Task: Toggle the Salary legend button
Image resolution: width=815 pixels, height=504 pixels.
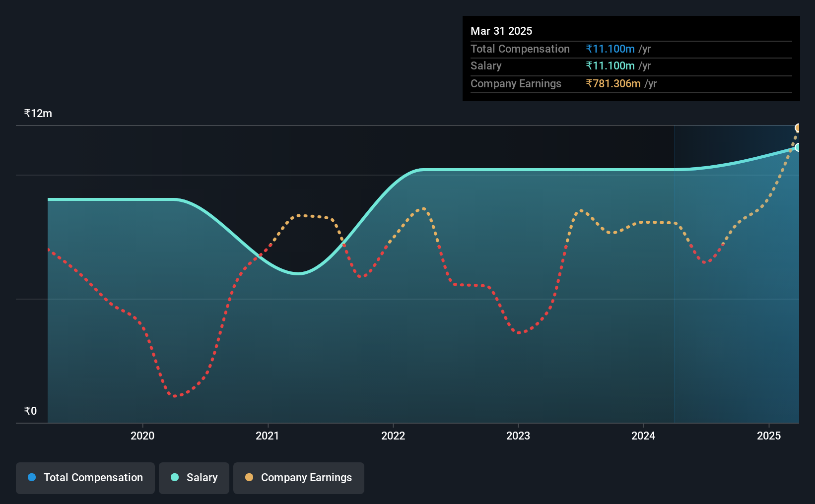Action: click(194, 478)
